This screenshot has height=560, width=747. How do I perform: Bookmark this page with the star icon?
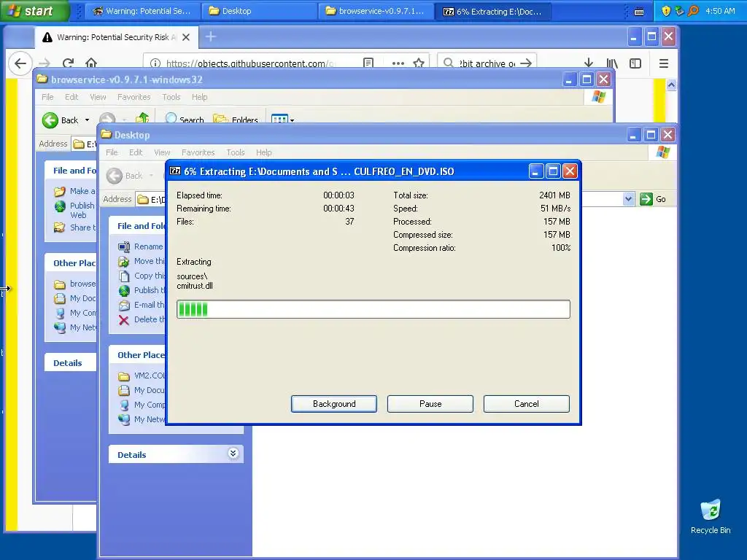pos(419,63)
